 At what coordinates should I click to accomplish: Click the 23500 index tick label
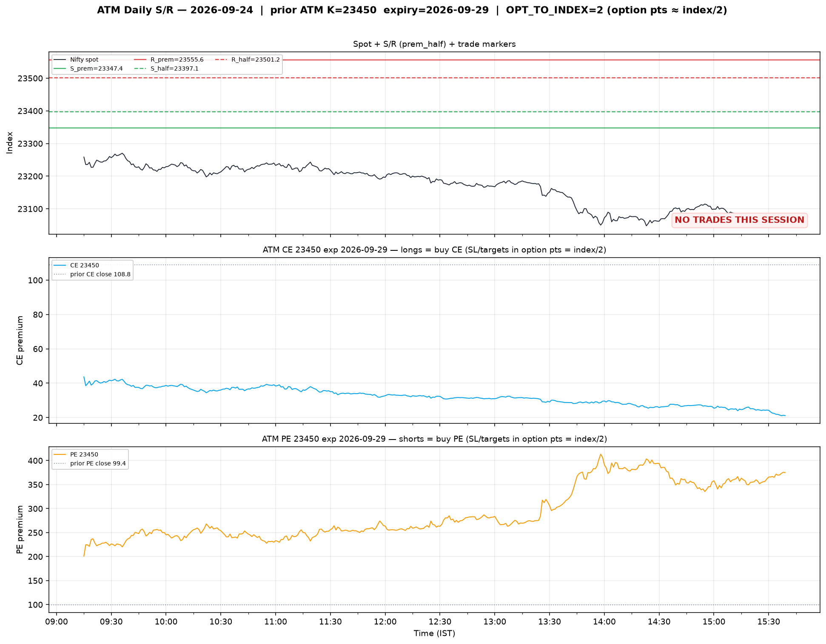click(x=31, y=79)
